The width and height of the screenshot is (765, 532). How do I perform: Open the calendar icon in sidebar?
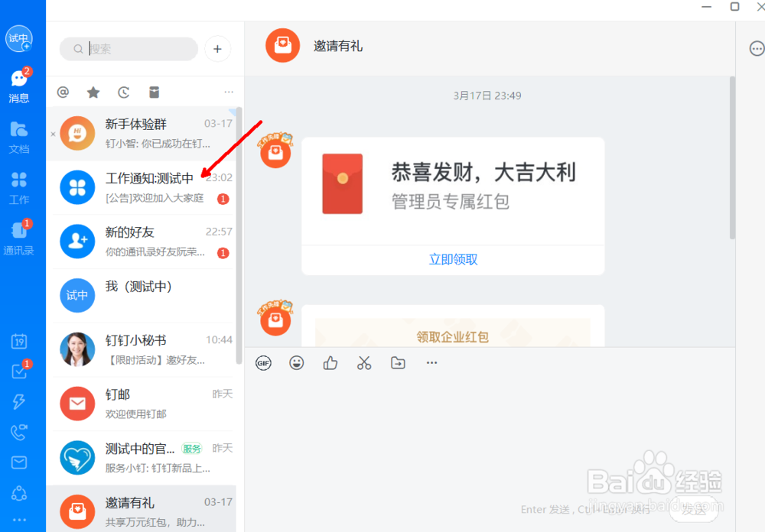tap(19, 342)
